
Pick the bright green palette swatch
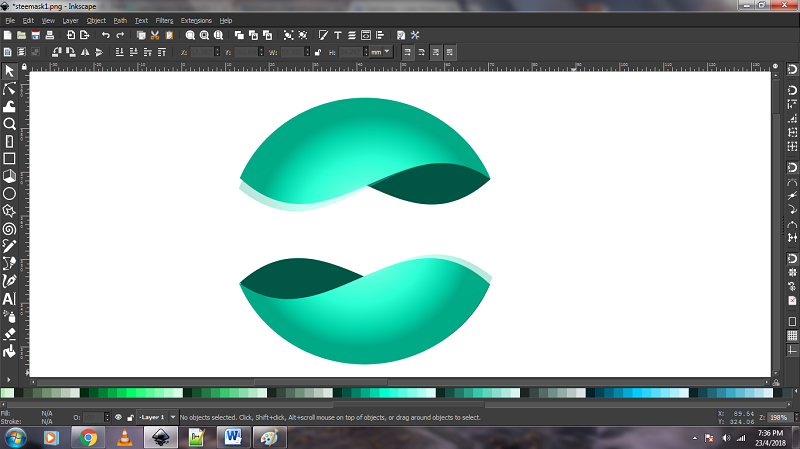[x=131, y=392]
